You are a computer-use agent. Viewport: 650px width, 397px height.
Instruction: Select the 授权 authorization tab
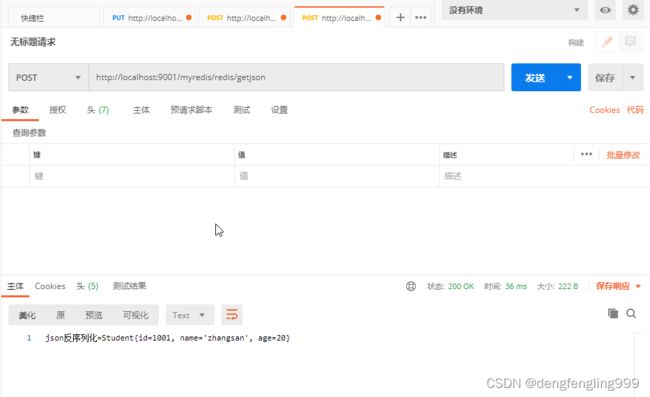(x=57, y=110)
